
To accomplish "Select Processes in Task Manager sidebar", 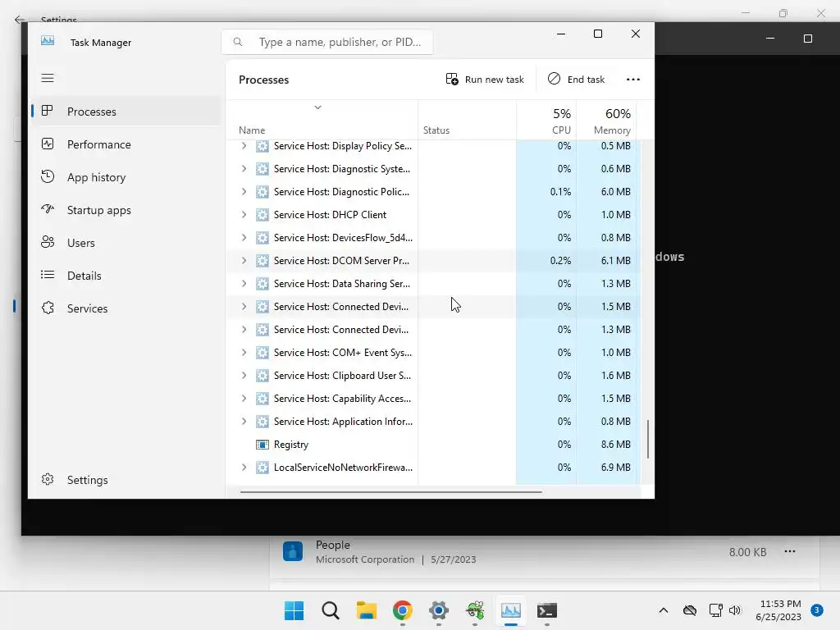I will (x=126, y=112).
